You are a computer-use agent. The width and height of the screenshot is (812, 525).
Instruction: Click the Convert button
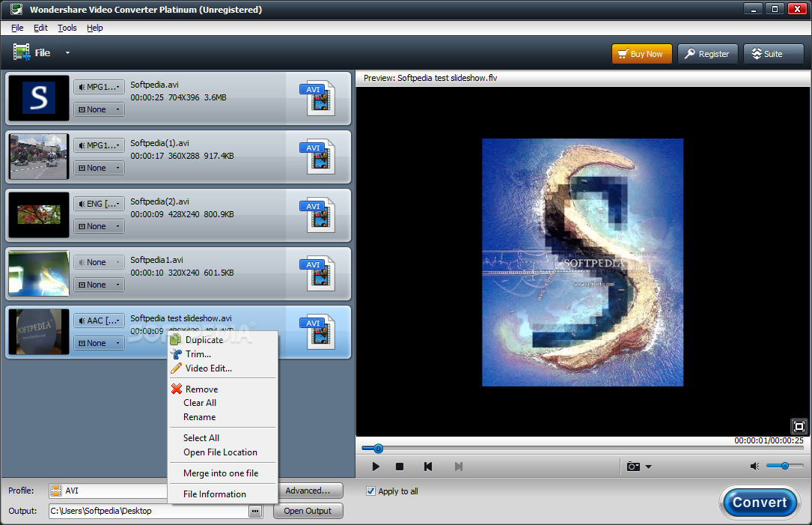pos(760,503)
